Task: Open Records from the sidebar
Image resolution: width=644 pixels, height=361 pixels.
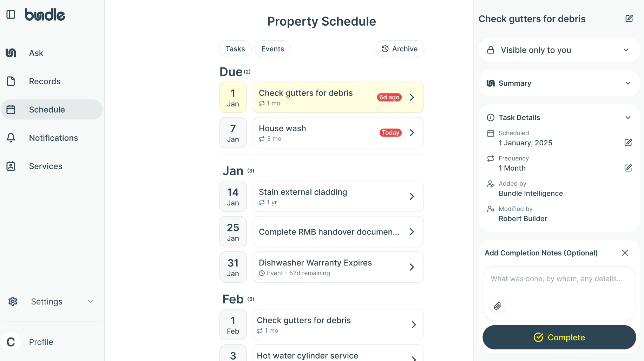Action: [45, 81]
